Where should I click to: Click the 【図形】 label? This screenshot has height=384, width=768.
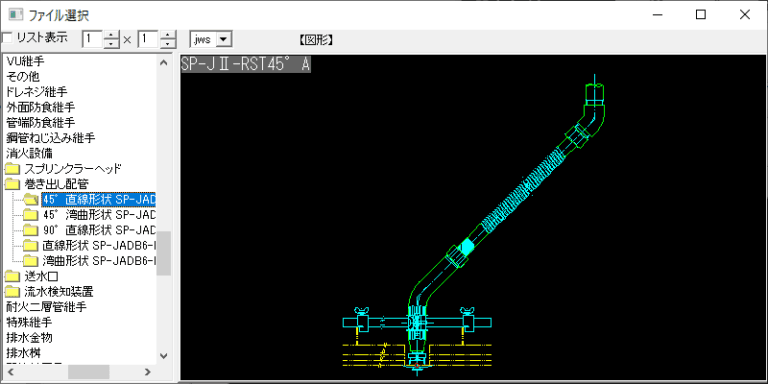pos(316,40)
